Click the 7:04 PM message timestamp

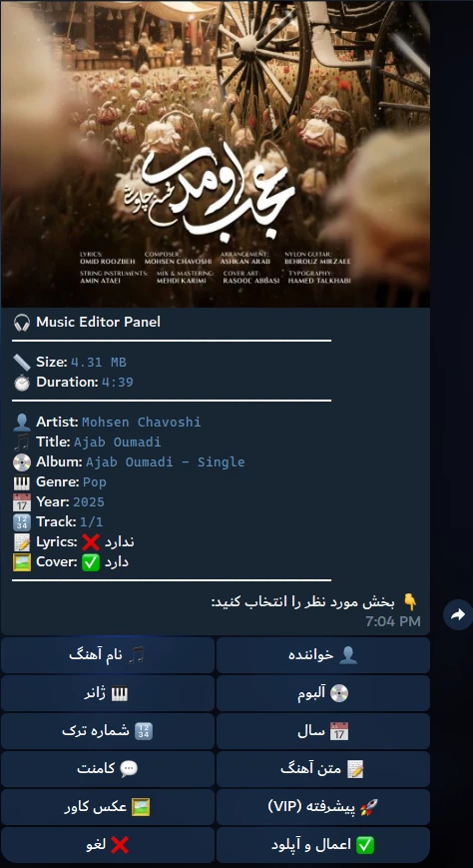click(393, 621)
